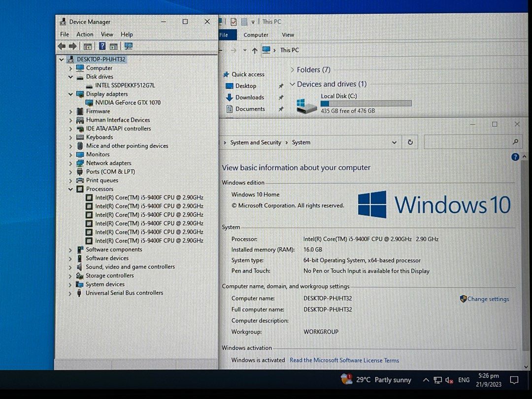This screenshot has width=532, height=399.
Task: Select the NVIDIA GeForce GTX 1070 device
Action: pyautogui.click(x=128, y=102)
